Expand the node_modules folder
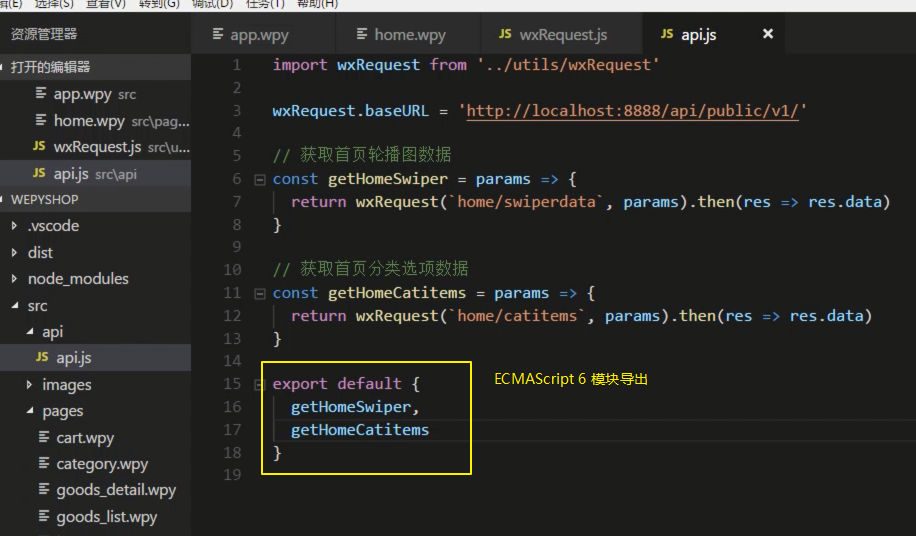 tap(14, 279)
